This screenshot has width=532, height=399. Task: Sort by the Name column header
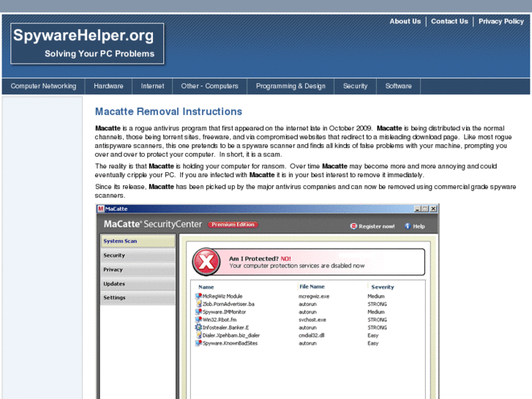point(206,287)
